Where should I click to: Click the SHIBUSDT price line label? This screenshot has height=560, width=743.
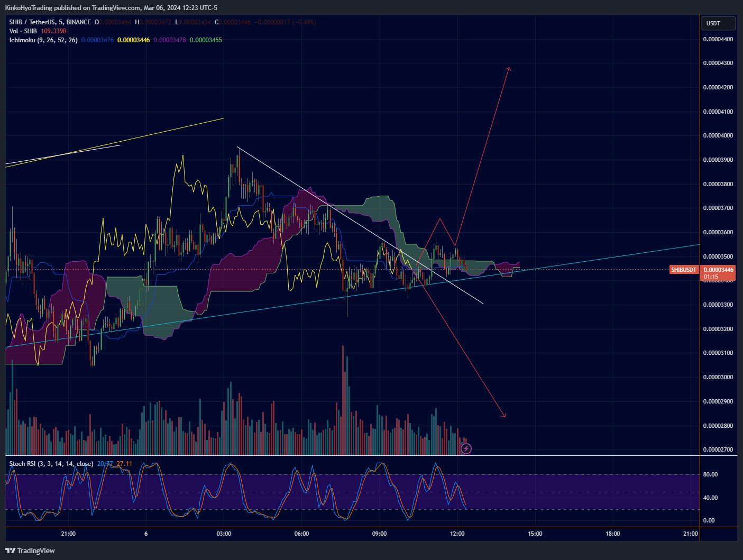pos(684,270)
